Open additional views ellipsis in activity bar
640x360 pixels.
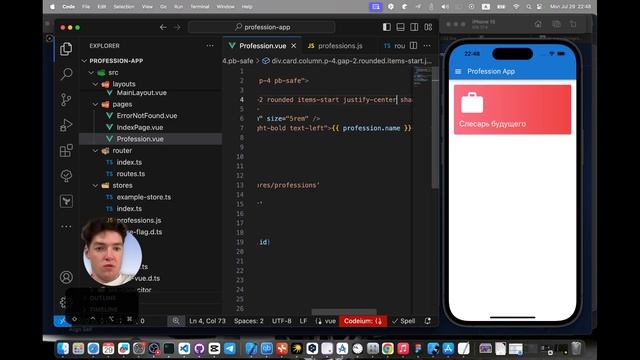66,226
